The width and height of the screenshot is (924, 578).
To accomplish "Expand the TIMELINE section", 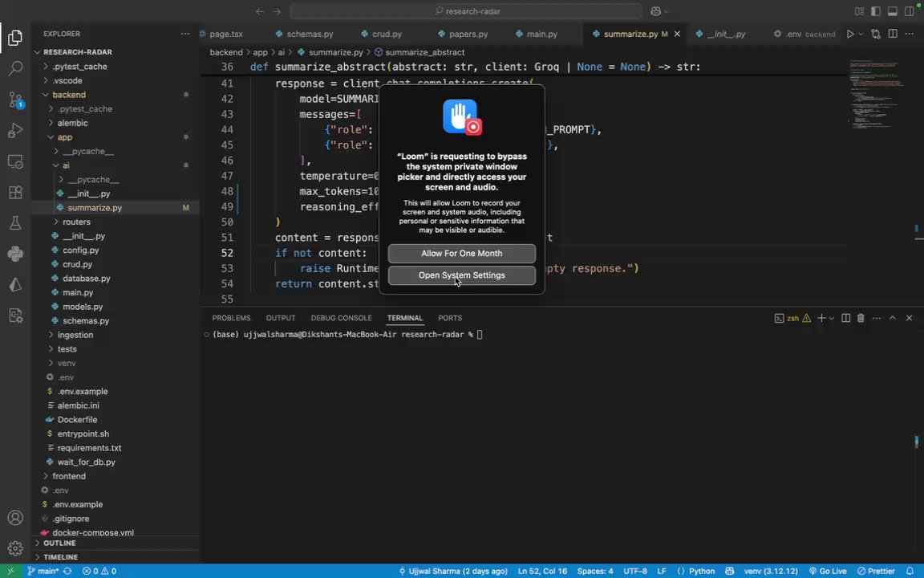I will [60, 557].
